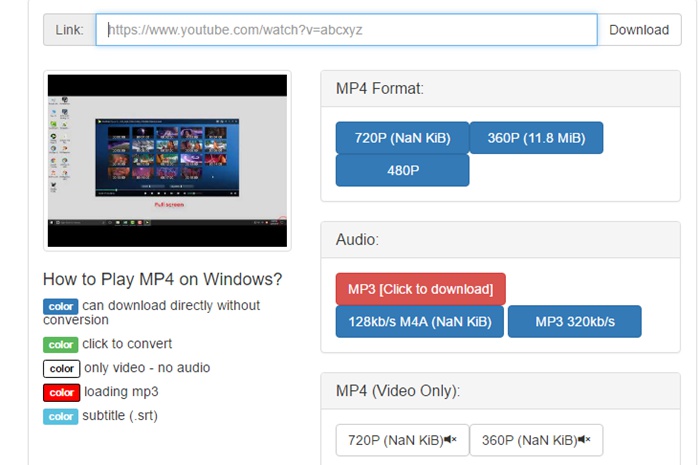Screen dimensions: 700x465
Task: Open the video preview thumbnail
Action: click(x=167, y=161)
